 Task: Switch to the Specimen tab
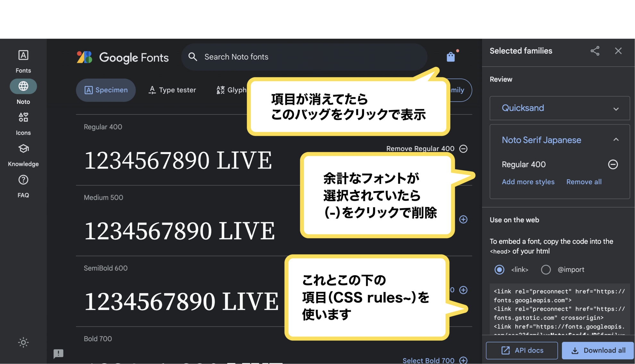click(x=106, y=90)
